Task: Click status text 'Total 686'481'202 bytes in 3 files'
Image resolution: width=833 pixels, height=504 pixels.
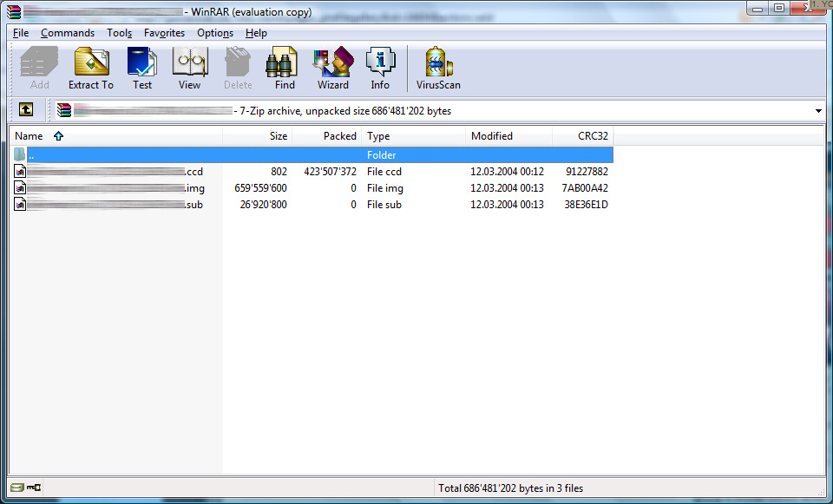Action: tap(510, 488)
